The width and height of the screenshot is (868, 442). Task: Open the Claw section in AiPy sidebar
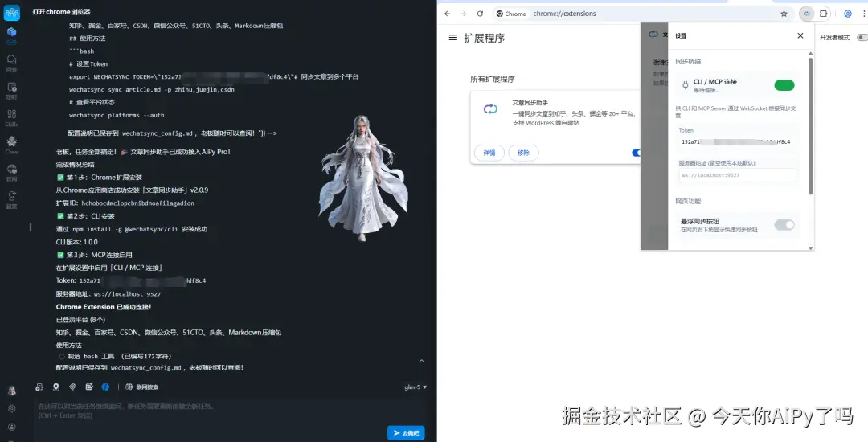pyautogui.click(x=11, y=145)
